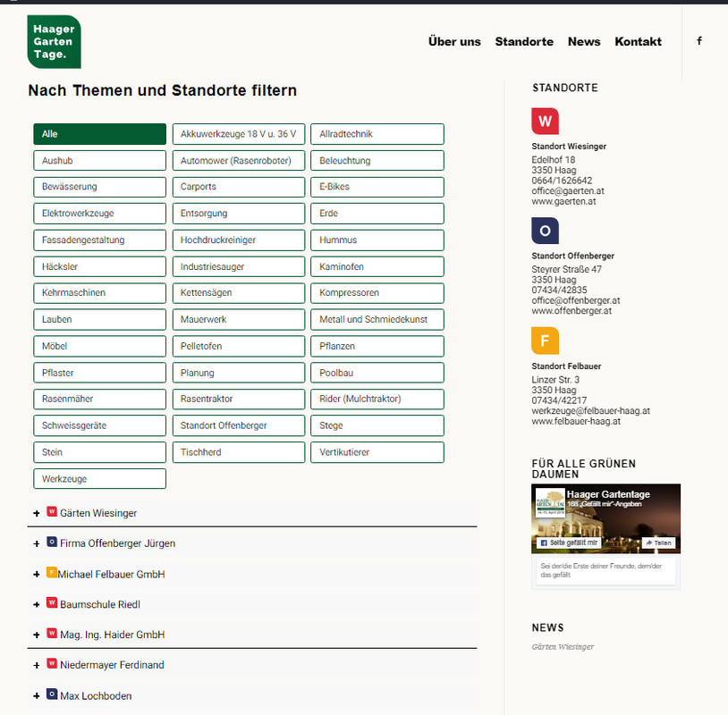
Task: Pick the Metall und Schmiedekunst filter
Action: pyautogui.click(x=377, y=320)
